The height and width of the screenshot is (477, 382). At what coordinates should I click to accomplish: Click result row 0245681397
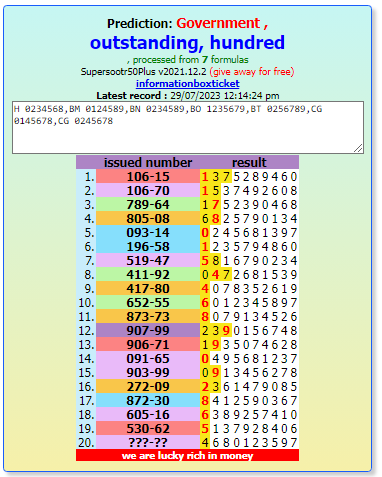click(x=249, y=232)
